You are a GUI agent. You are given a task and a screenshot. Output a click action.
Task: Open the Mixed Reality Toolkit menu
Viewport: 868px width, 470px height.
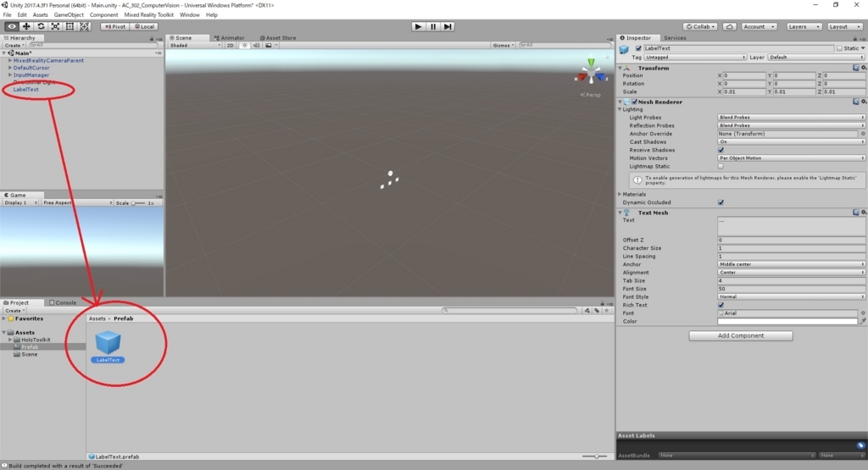coord(148,15)
